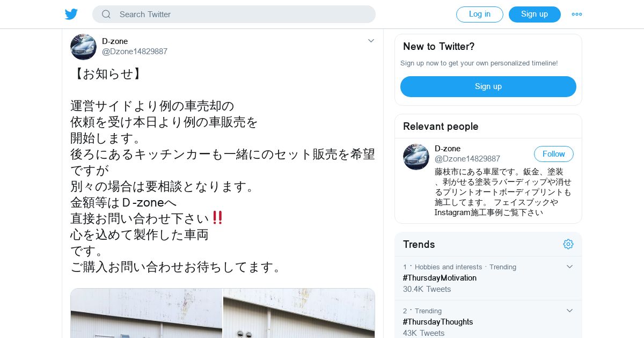
Task: Click the search magnifier icon
Action: click(106, 14)
